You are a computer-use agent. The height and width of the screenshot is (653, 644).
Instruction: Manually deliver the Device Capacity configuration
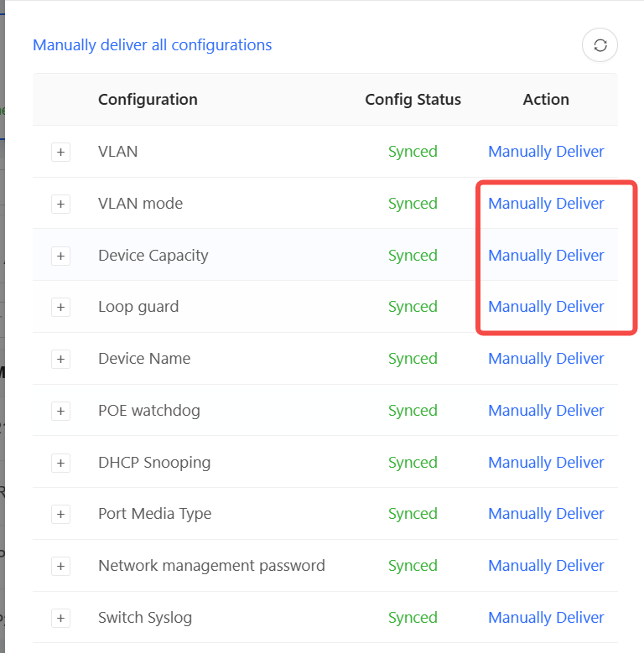pyautogui.click(x=546, y=256)
